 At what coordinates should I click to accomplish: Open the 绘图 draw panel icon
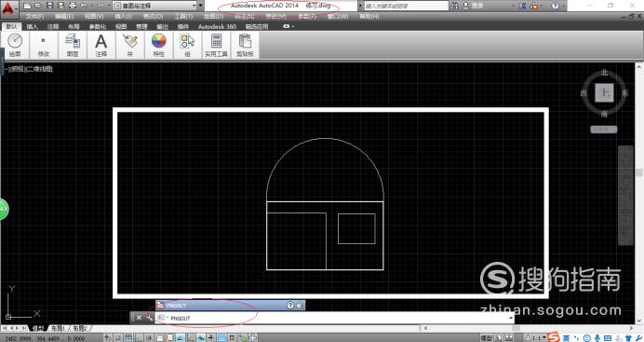(15, 45)
